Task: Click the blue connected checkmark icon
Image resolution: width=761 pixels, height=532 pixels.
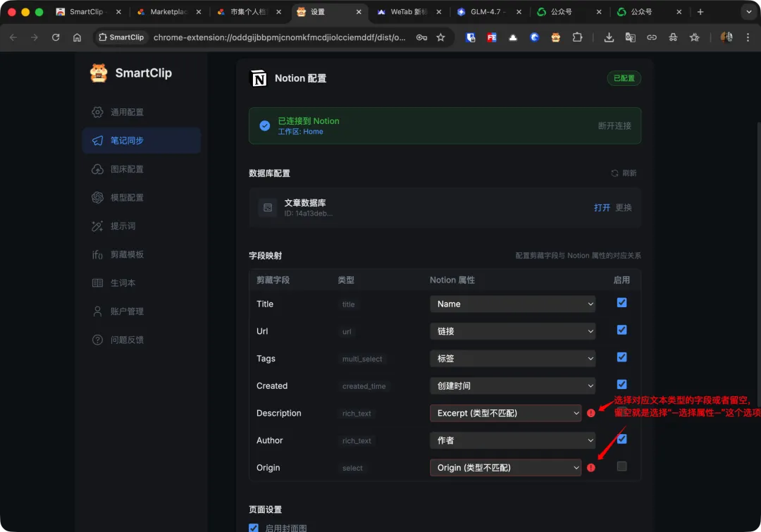Action: tap(264, 125)
